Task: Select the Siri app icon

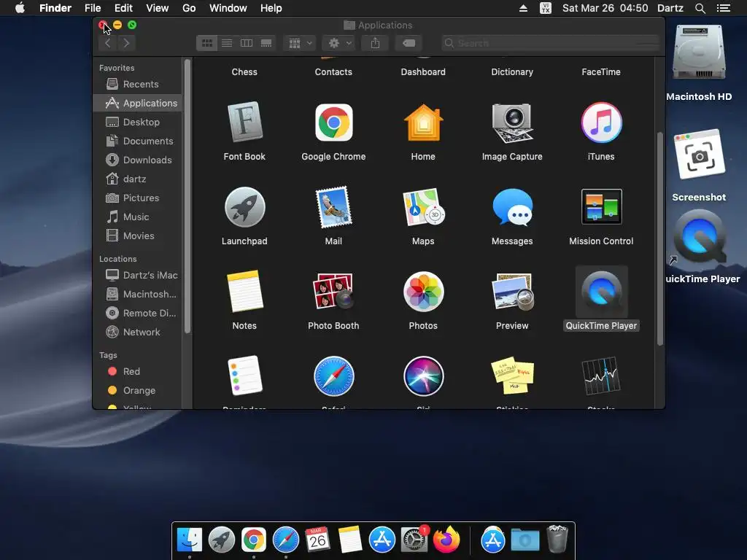Action: click(423, 376)
